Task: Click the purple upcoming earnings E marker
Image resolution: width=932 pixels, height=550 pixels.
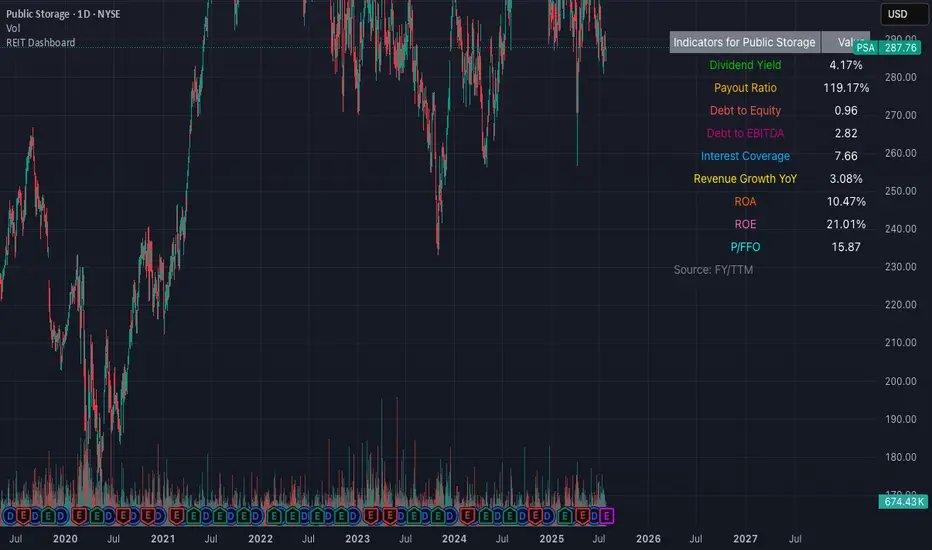Action: 606,516
